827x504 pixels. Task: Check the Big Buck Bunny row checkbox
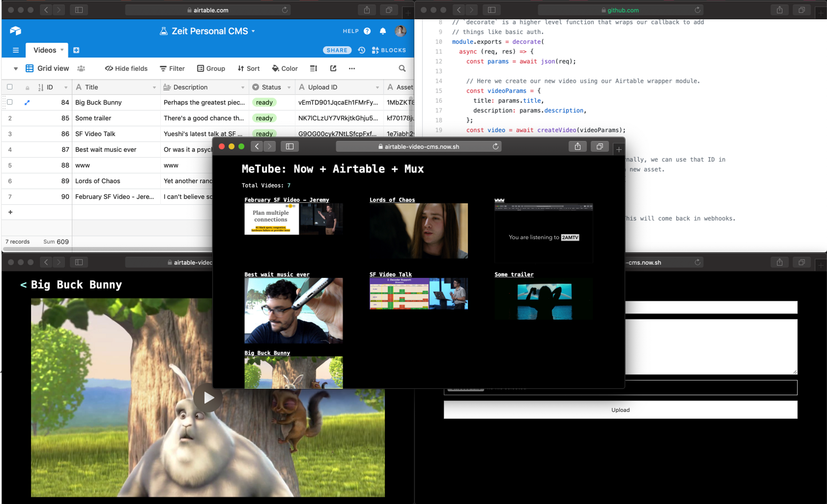point(10,102)
